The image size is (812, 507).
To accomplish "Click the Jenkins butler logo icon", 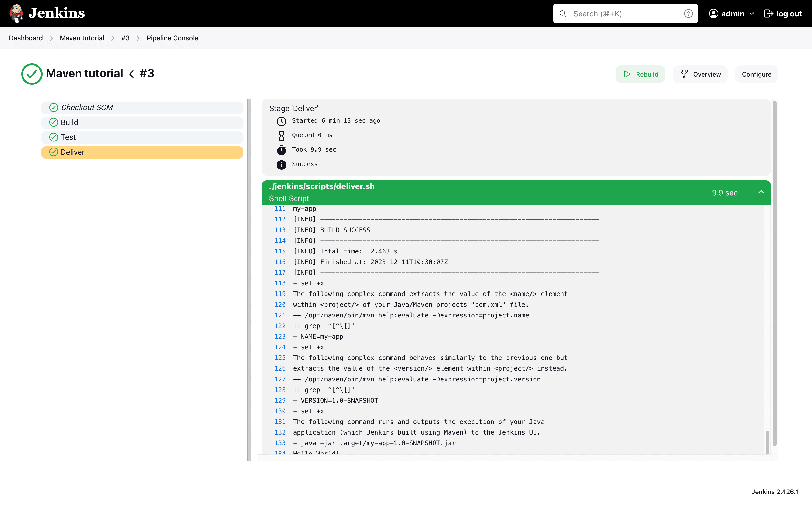I will point(16,14).
